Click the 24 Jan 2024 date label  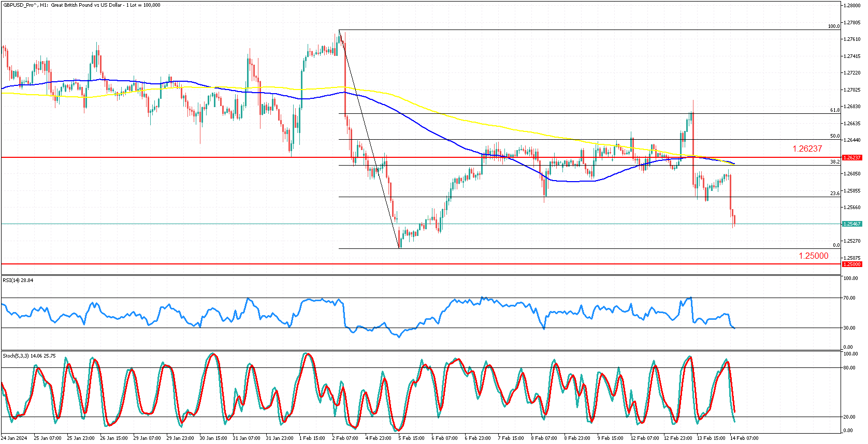14,438
